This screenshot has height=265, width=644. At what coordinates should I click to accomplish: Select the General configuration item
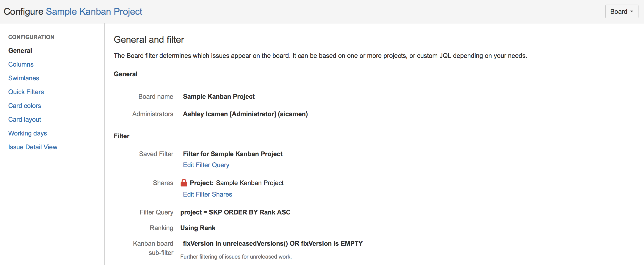point(20,51)
